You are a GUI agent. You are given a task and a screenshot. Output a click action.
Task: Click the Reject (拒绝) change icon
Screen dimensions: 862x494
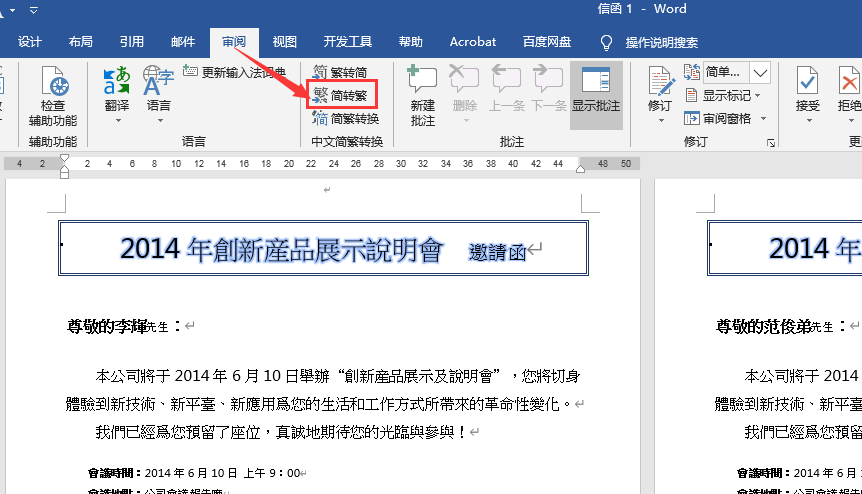tap(849, 81)
